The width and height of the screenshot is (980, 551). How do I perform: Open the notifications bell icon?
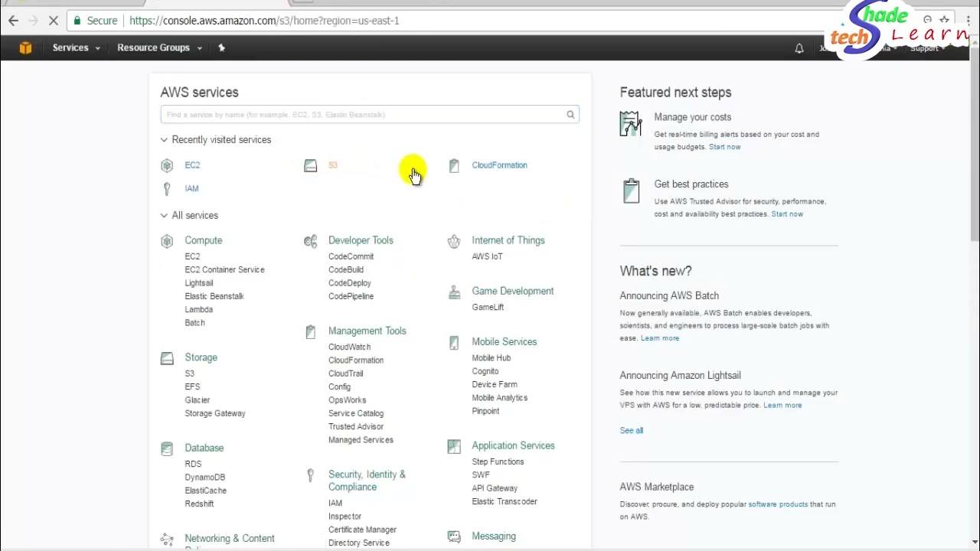(799, 48)
